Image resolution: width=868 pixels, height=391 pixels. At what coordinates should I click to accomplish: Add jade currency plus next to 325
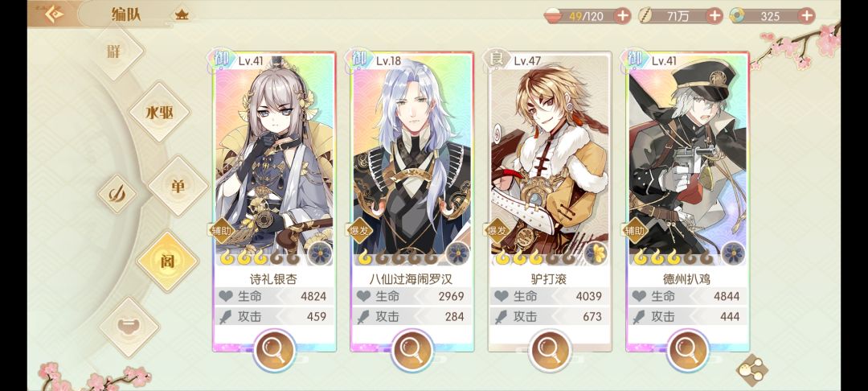point(807,16)
